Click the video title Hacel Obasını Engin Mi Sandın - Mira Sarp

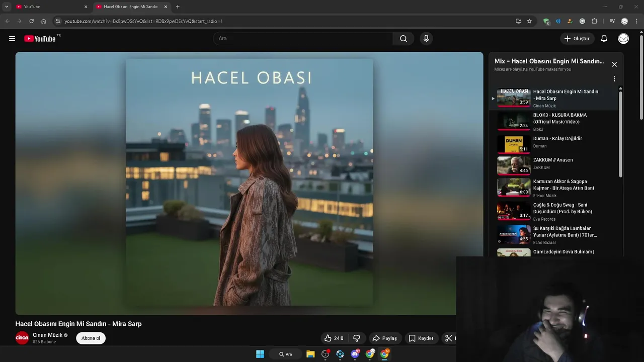point(78,324)
